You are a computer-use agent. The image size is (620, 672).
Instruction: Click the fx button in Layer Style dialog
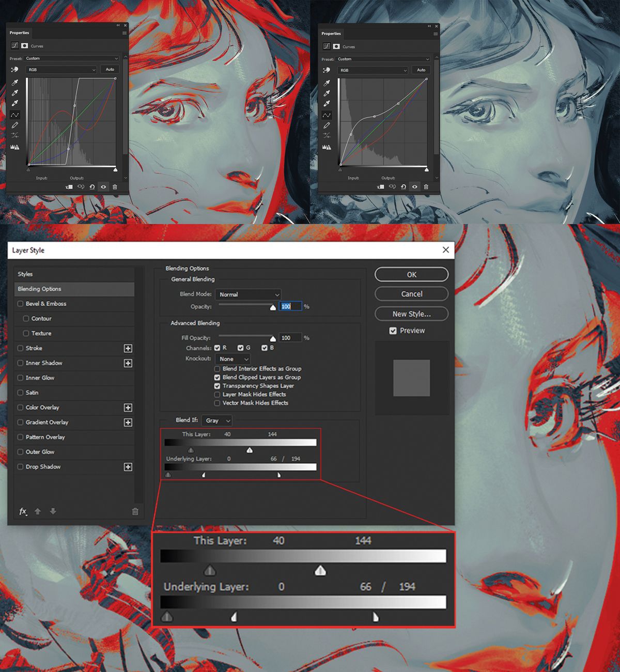tap(23, 511)
